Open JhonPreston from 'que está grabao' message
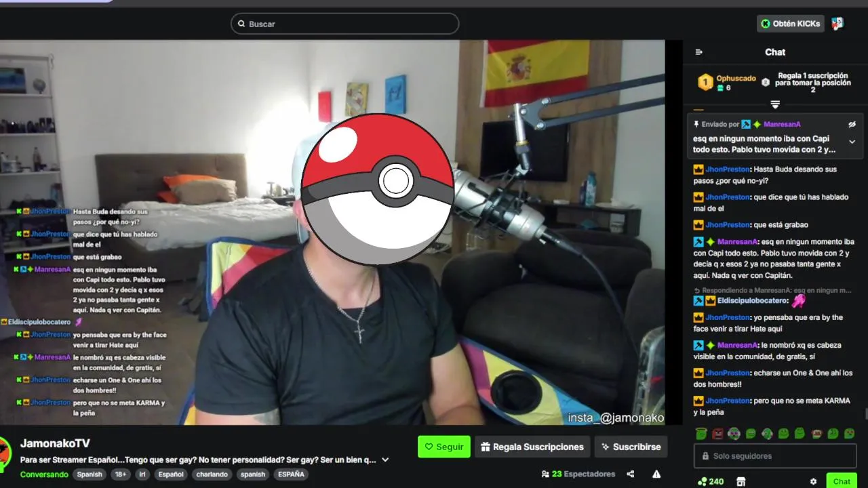This screenshot has width=868, height=488. point(728,225)
